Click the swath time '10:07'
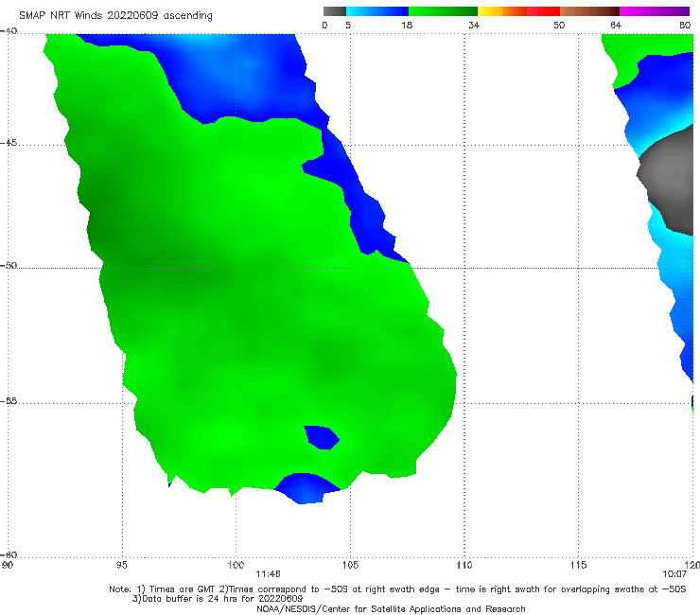Image resolution: width=700 pixels, height=615 pixels. point(674,574)
